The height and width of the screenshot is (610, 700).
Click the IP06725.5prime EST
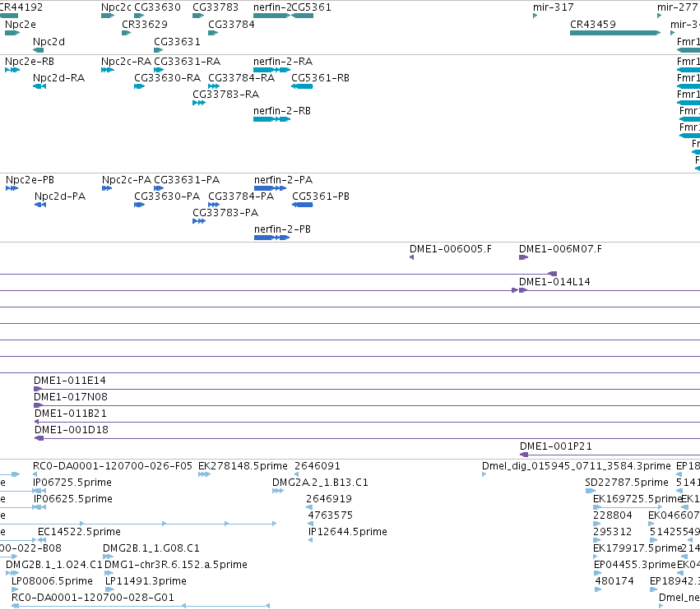39,491
